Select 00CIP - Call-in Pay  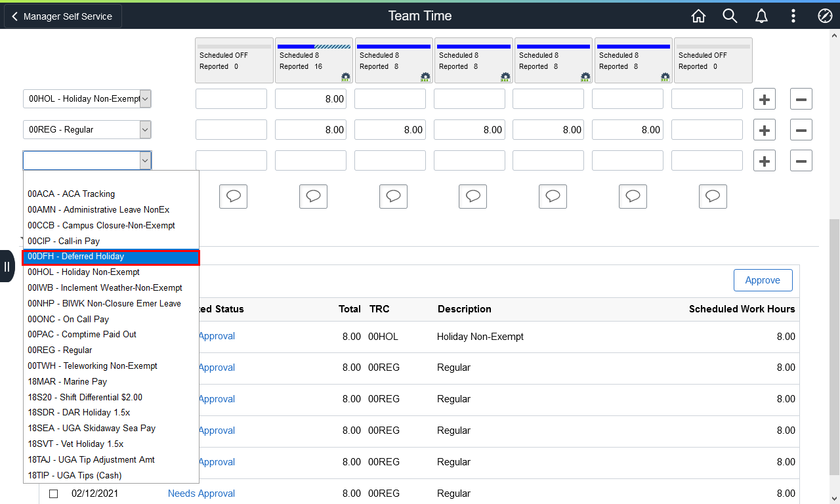pos(111,241)
